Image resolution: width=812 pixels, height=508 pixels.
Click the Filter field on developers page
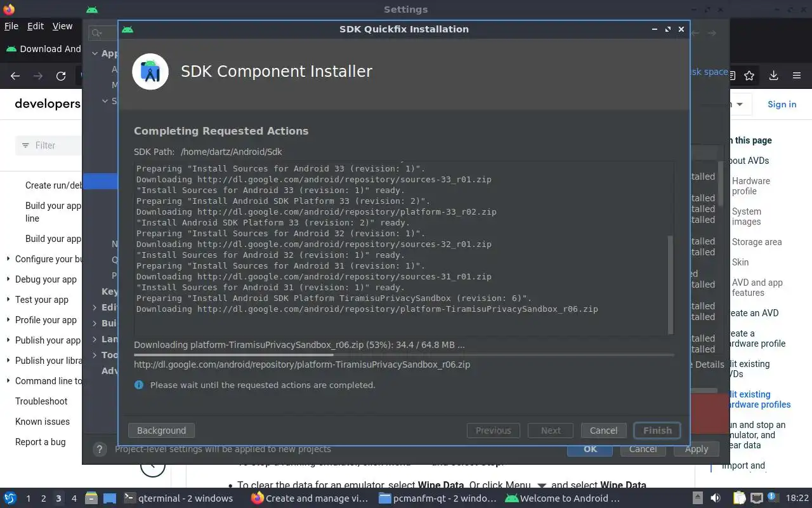pos(49,145)
